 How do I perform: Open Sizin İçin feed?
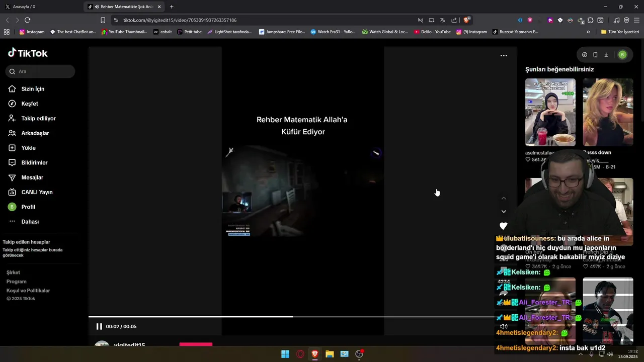click(x=26, y=89)
